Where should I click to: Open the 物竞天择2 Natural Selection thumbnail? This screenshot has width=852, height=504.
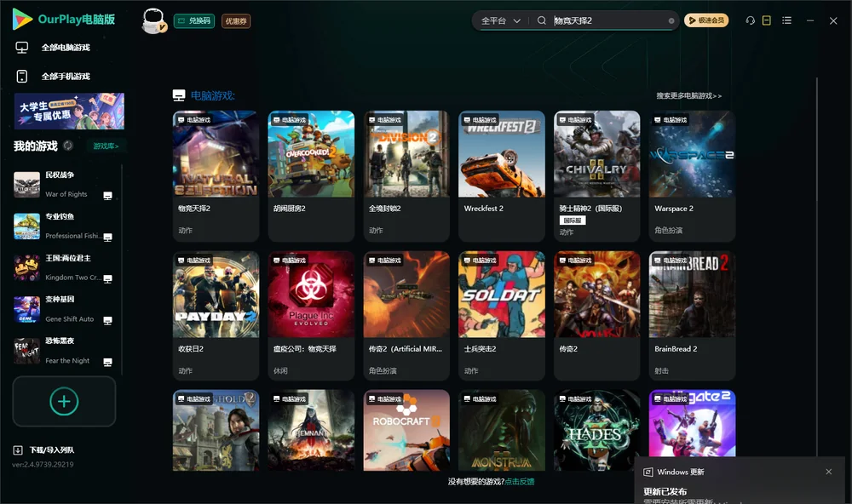point(216,154)
